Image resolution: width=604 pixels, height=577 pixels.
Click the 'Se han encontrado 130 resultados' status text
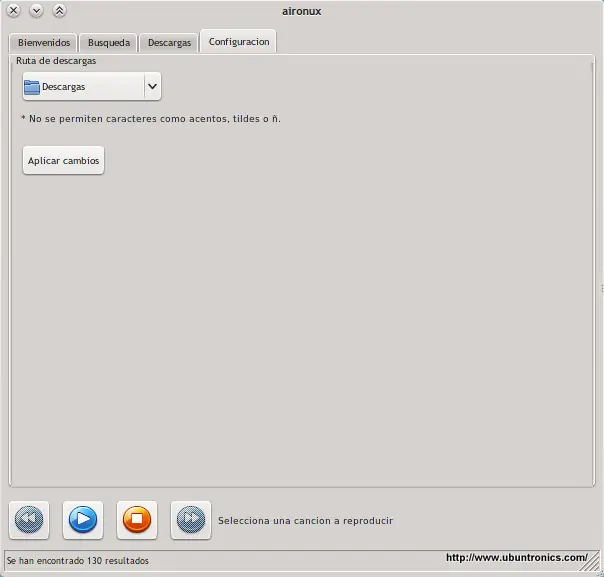coord(77,560)
